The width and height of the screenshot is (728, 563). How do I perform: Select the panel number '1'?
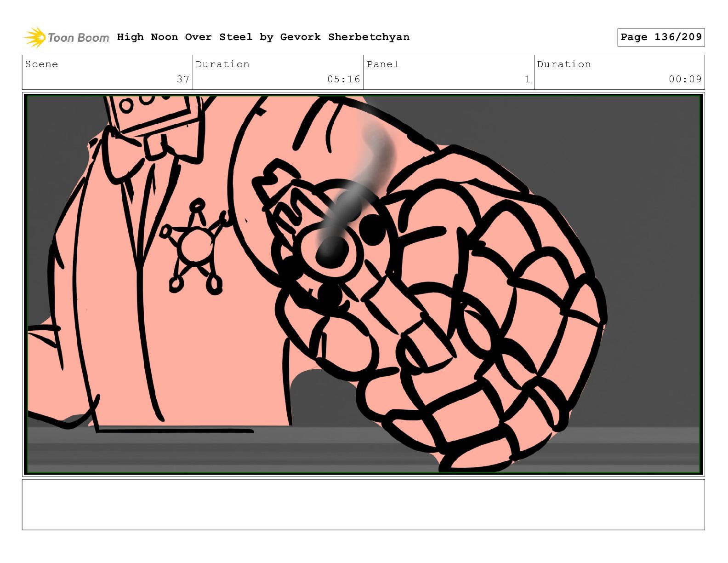pyautogui.click(x=528, y=79)
